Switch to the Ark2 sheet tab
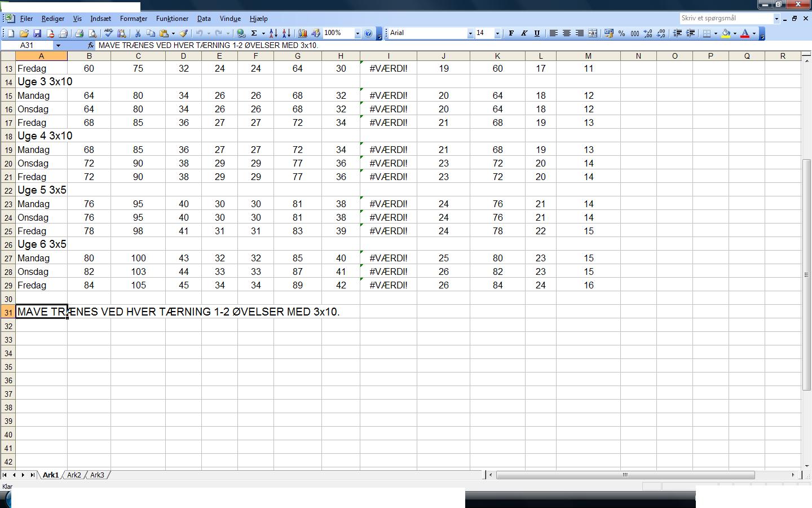This screenshot has height=508, width=812. coord(74,475)
